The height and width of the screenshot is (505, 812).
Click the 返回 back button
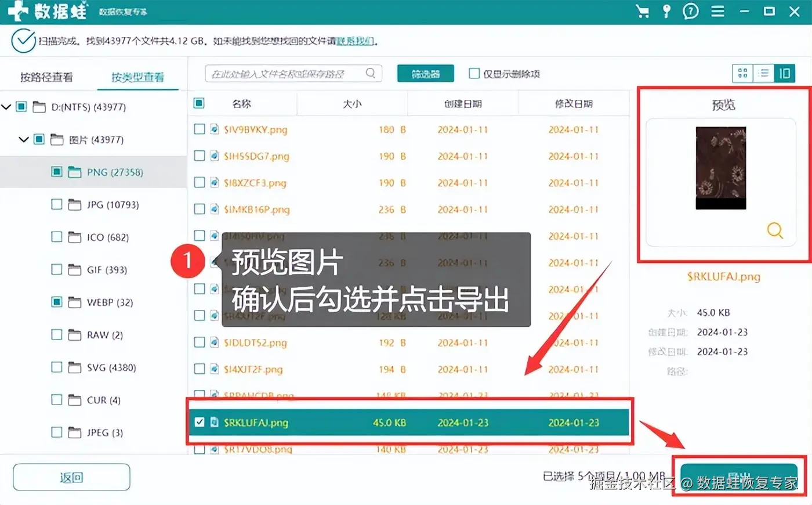[x=71, y=477]
